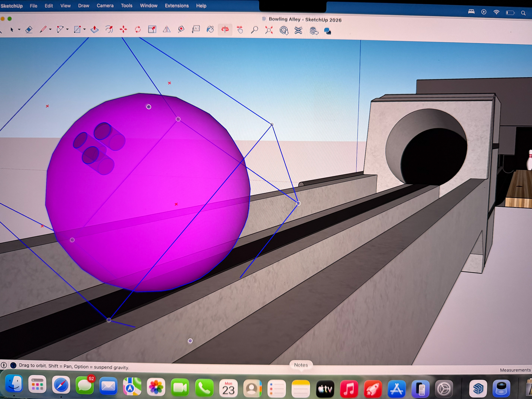The height and width of the screenshot is (399, 532).
Task: Expand the Rectangle shape tool dropdown arrow
Action: click(x=84, y=30)
